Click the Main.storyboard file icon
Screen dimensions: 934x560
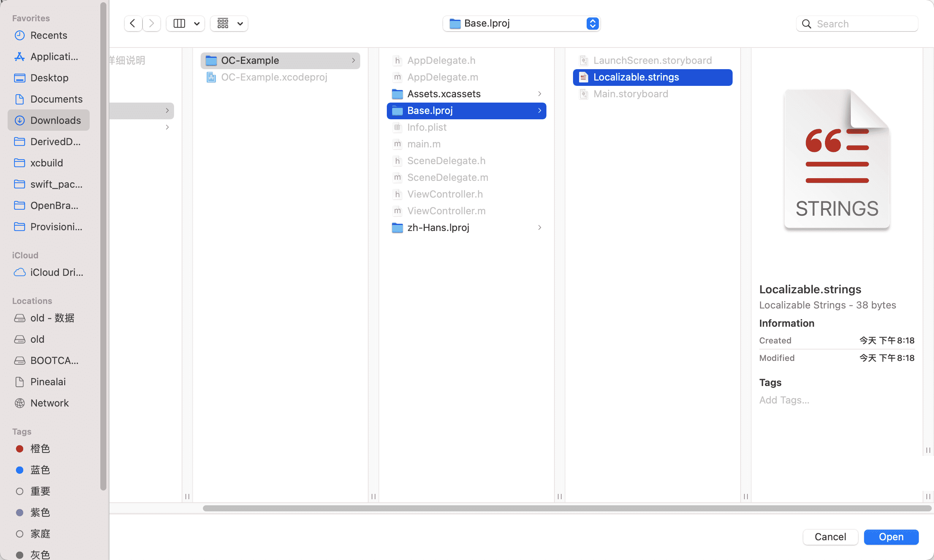tap(583, 93)
